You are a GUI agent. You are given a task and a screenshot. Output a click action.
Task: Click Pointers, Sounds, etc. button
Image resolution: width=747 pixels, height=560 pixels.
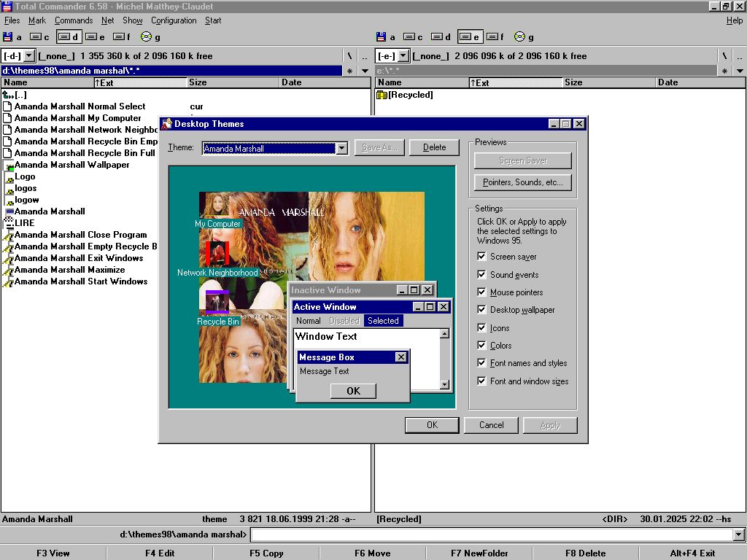[x=523, y=182]
